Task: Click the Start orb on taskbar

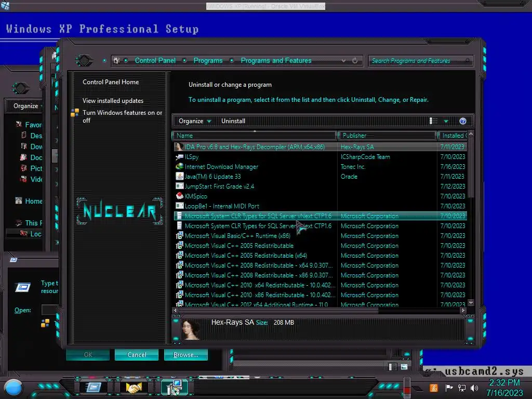Action: (x=14, y=388)
